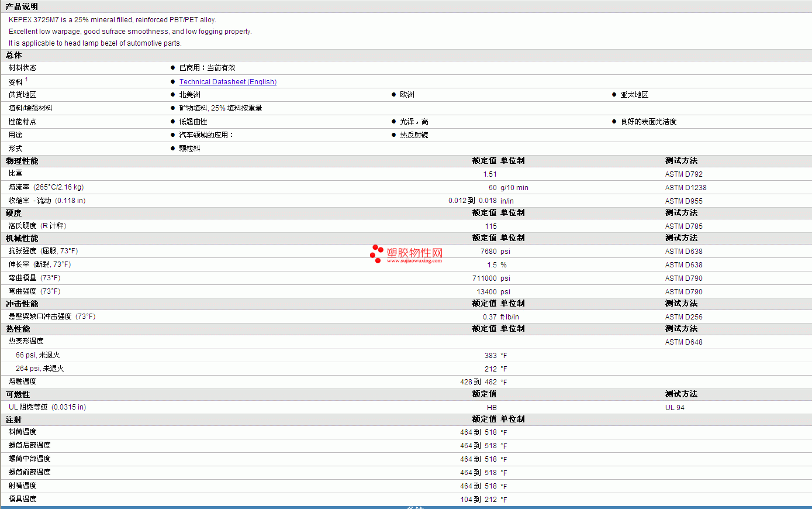This screenshot has width=812, height=509.
Task: Click the 已商用：当前有效 value
Action: coord(207,68)
